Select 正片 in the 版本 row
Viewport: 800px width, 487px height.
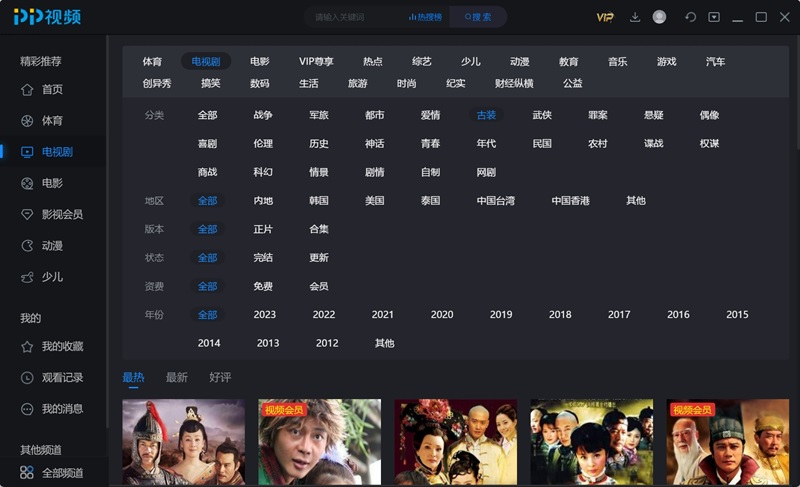263,229
